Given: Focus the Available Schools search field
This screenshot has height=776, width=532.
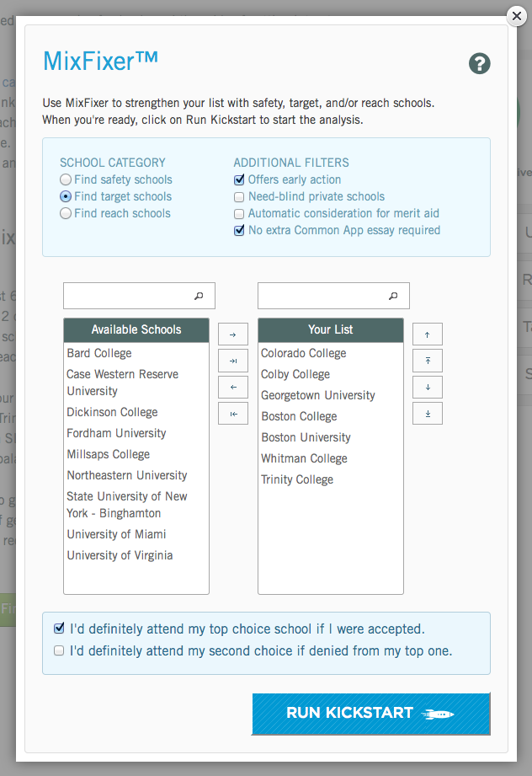Looking at the screenshot, I should tap(139, 296).
